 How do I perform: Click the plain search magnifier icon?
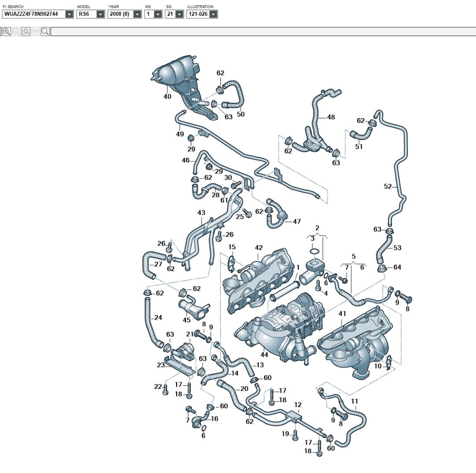point(45,31)
